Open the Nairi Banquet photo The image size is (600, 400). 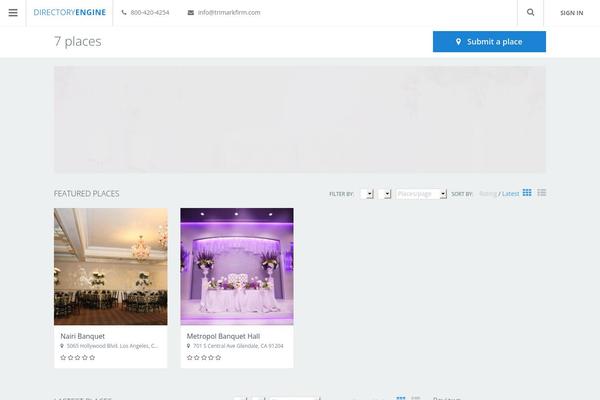111,266
